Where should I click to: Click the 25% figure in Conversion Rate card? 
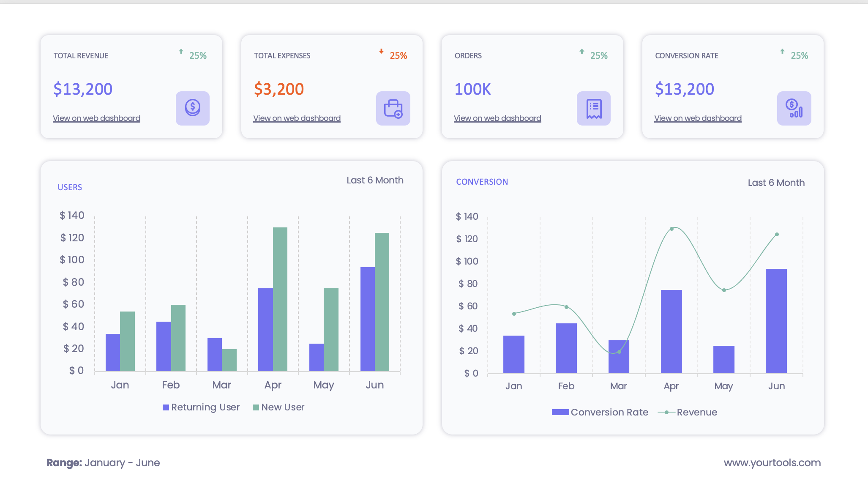800,56
